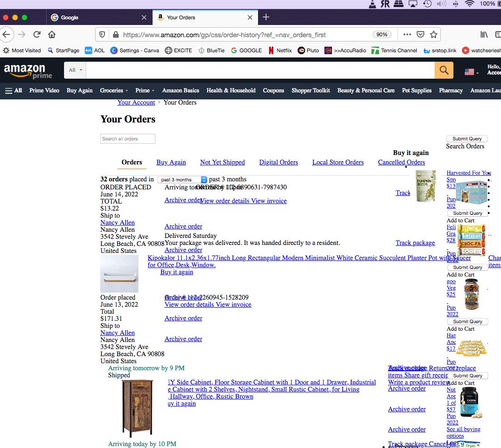Image resolution: width=501 pixels, height=448 pixels.
Task: Click the pumpkin seeds product image
Action: pyautogui.click(x=426, y=186)
